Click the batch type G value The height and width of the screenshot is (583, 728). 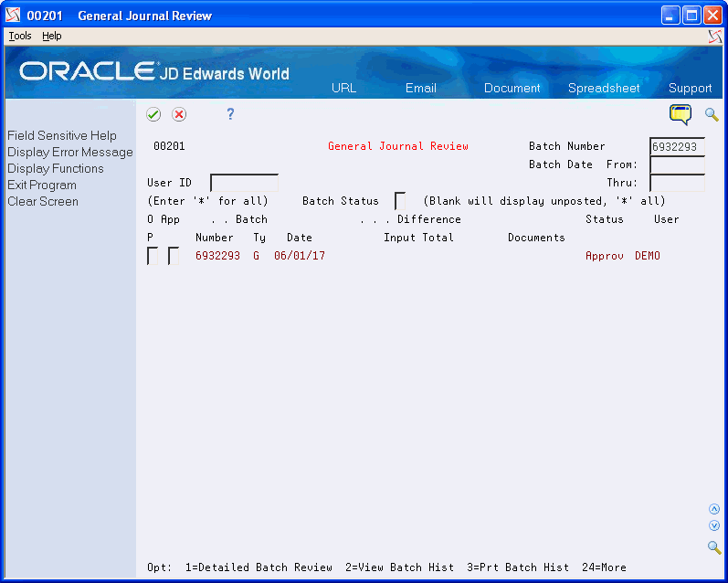pos(256,256)
